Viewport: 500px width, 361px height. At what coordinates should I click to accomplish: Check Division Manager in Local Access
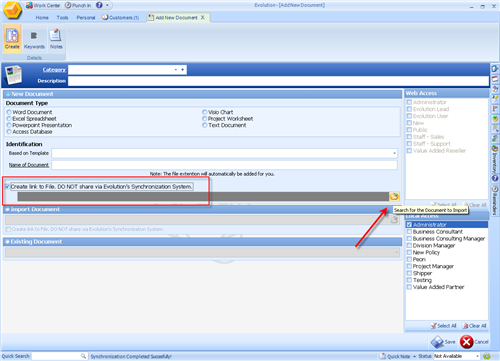(409, 246)
